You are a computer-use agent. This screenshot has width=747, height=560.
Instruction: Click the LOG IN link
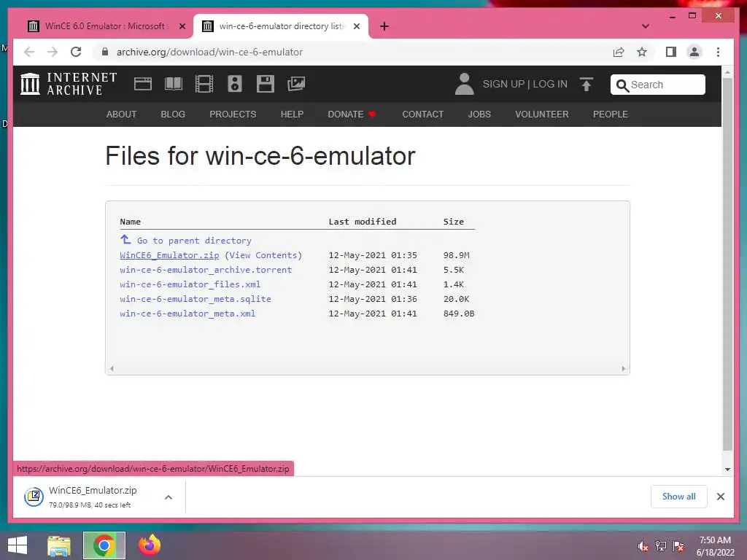click(550, 85)
